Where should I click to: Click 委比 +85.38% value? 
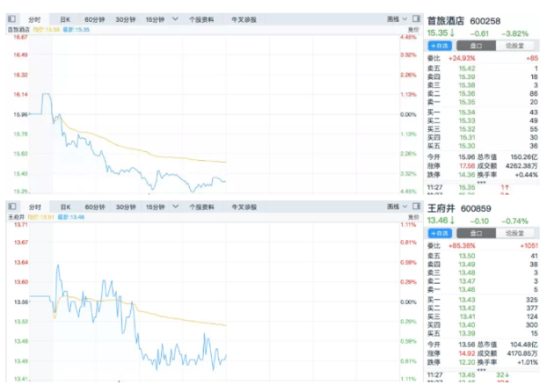(462, 246)
